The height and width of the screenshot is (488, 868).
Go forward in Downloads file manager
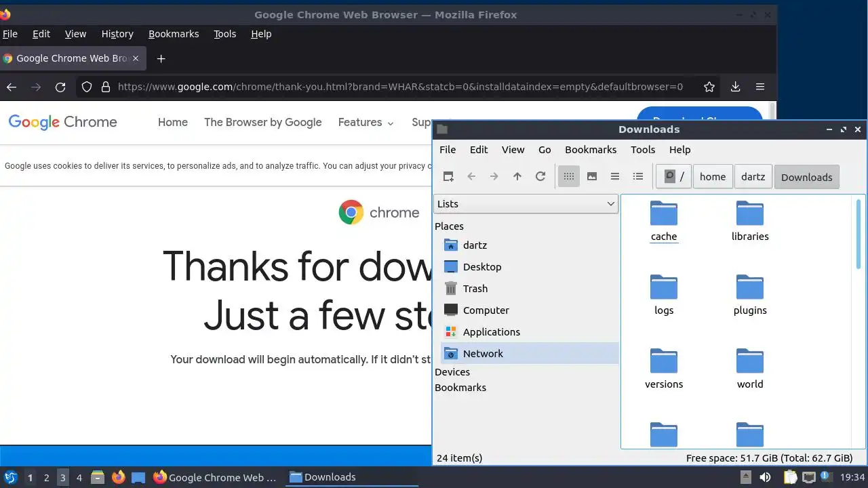click(494, 176)
